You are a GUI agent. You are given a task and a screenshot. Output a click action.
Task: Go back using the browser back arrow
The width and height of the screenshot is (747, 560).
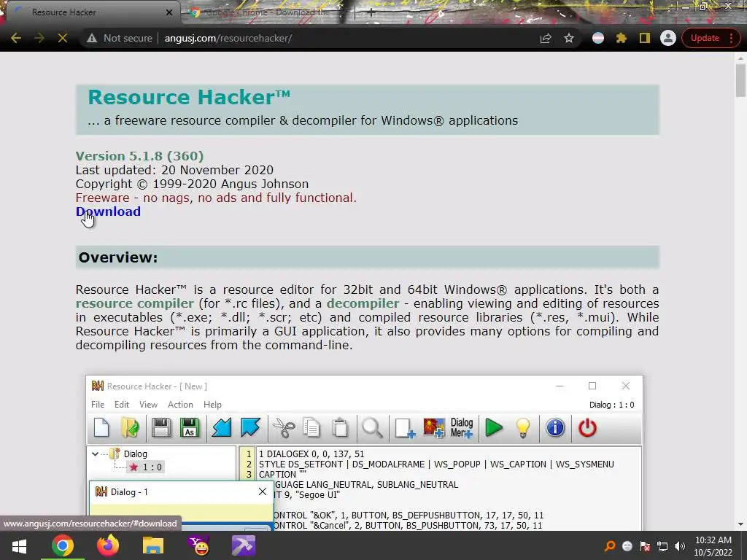click(16, 38)
